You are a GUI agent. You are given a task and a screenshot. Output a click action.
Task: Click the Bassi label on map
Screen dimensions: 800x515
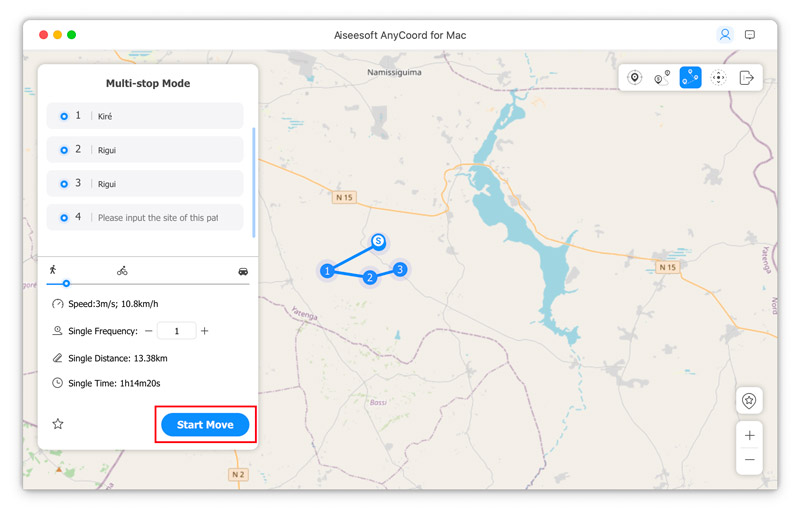tap(378, 402)
